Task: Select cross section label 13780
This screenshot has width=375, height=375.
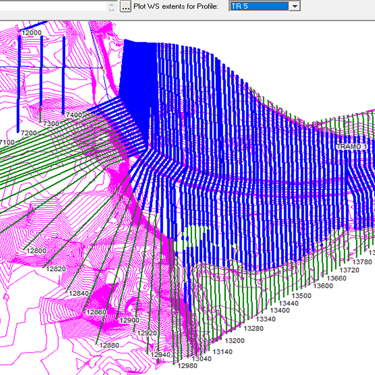Action: 362,262
